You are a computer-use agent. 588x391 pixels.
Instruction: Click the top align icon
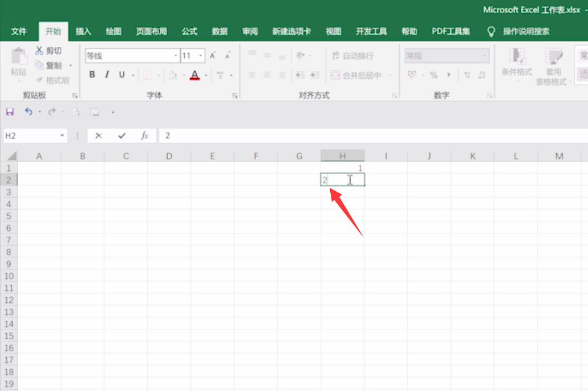(x=252, y=54)
